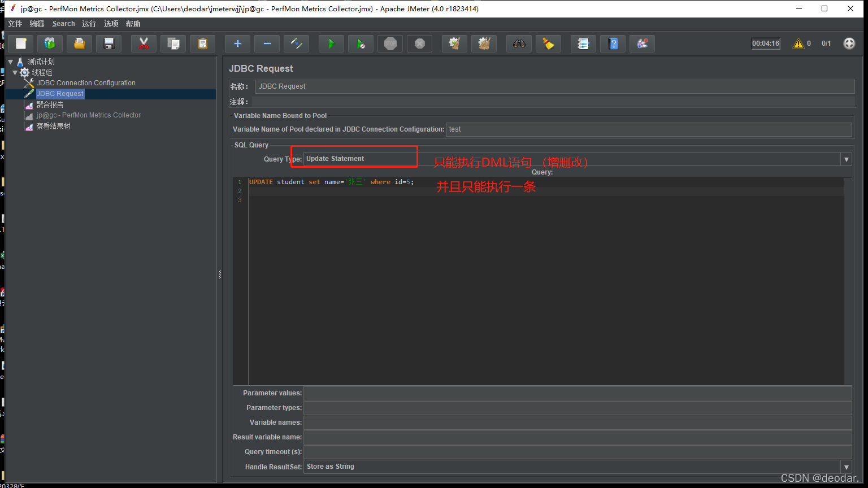Reset search with yellow brush icon
Screen dimensions: 868x488
[548, 43]
